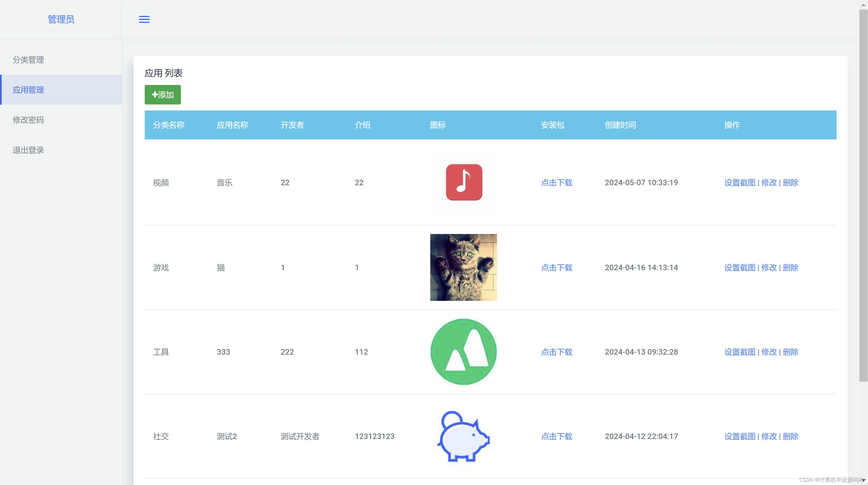This screenshot has height=485, width=868.
Task: Click 点击下载 for the 测试2 app
Action: pos(557,436)
